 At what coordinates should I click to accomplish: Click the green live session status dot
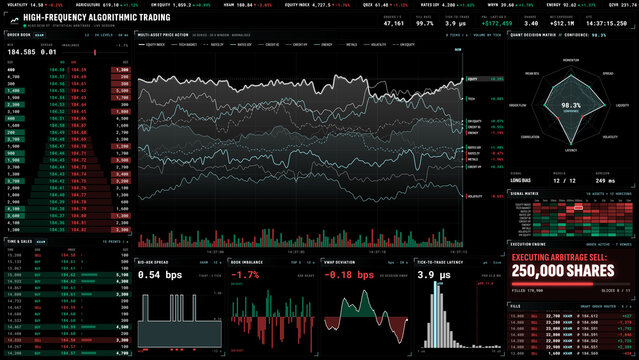(25, 26)
